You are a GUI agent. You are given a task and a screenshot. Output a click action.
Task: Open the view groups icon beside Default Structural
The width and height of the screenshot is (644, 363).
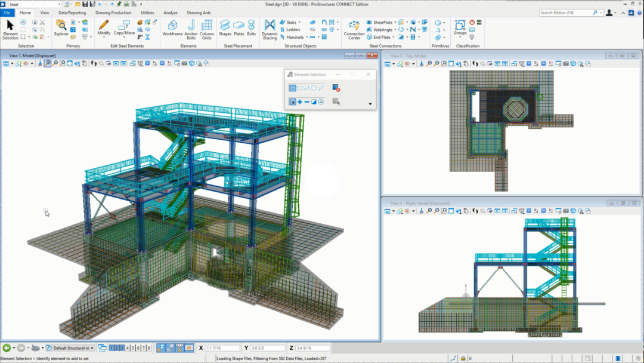coord(103,348)
